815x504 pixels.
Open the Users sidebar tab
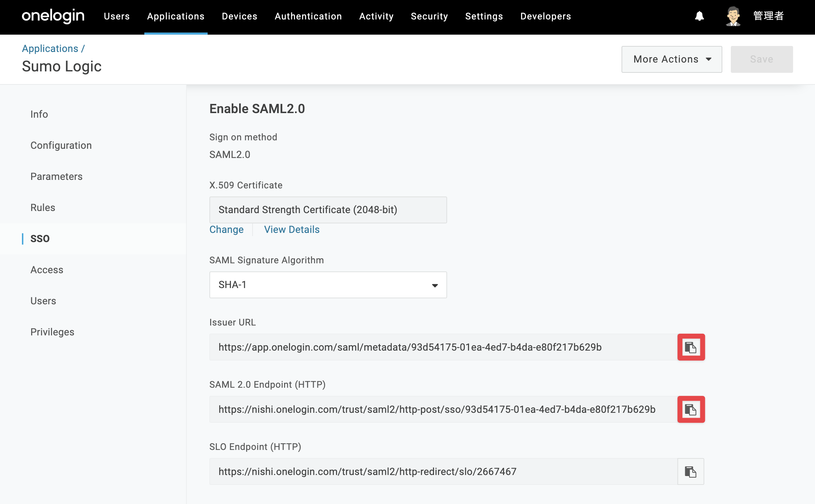[44, 301]
